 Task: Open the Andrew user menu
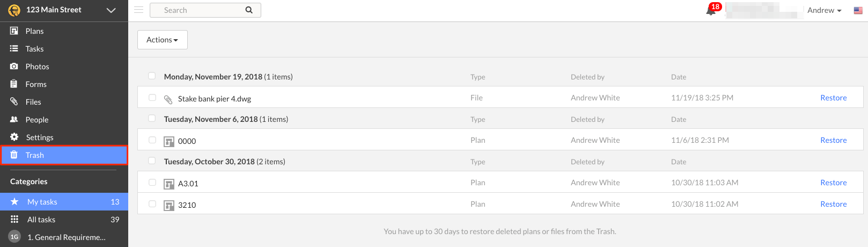coord(824,10)
